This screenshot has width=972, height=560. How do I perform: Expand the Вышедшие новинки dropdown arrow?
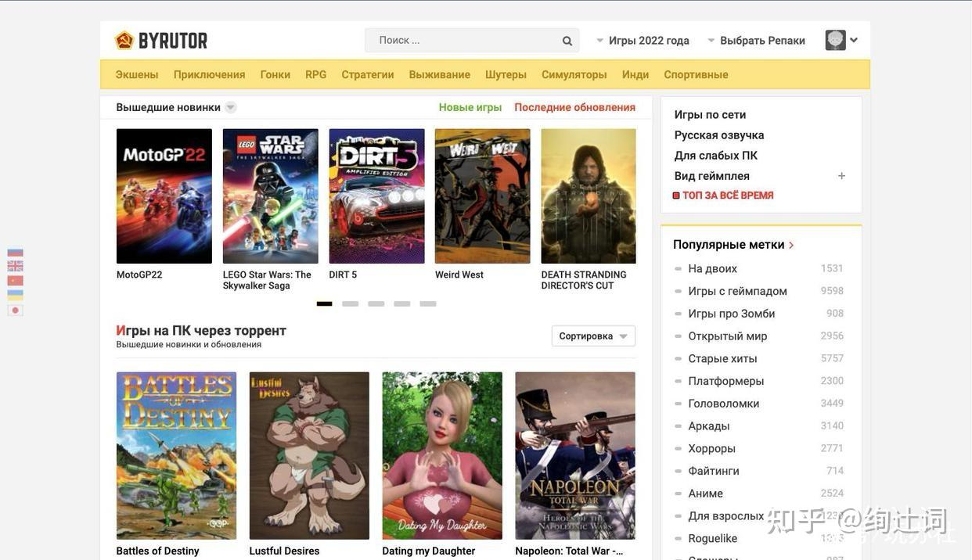pos(230,107)
